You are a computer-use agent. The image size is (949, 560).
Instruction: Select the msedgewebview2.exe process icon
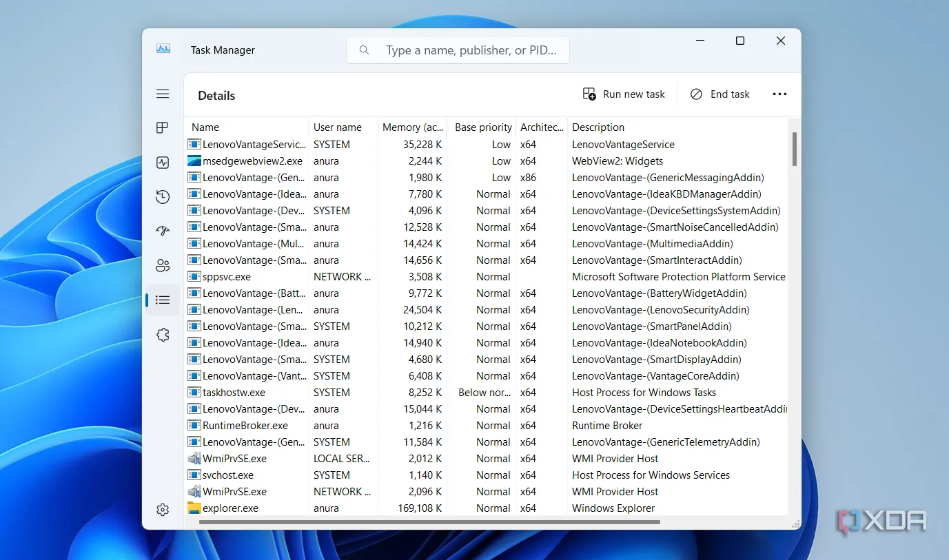194,161
